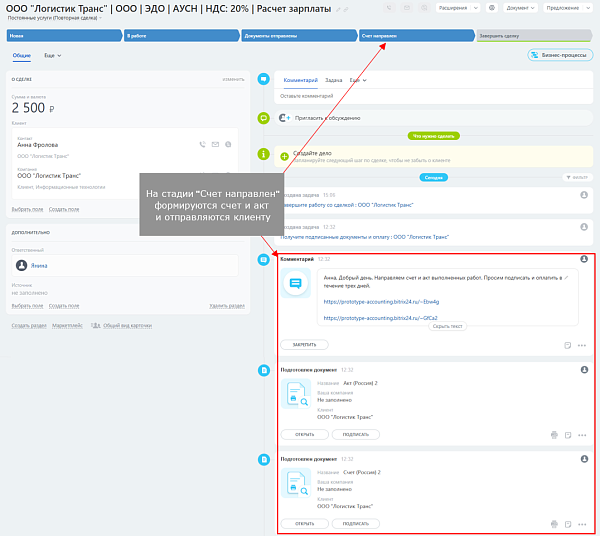
Task: Click Выбрать поле in the О сделке section
Action: [27, 209]
